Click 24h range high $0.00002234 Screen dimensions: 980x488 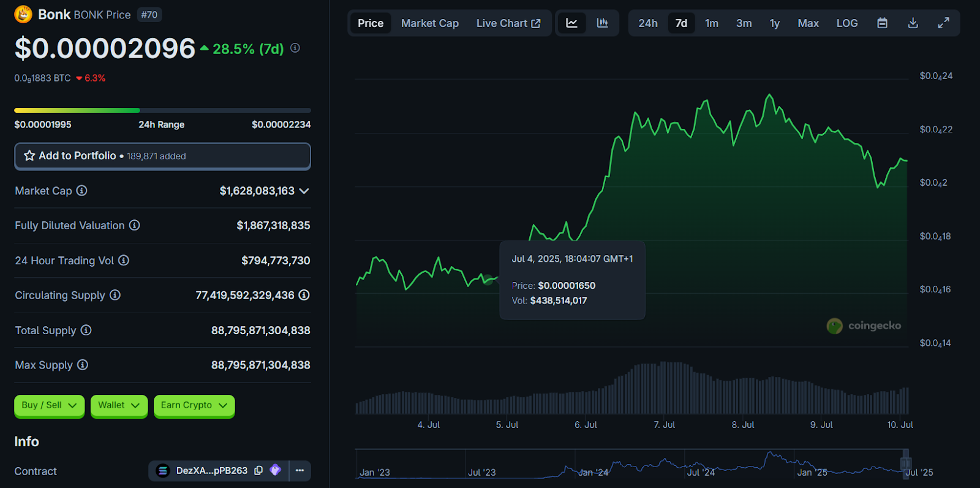(281, 124)
